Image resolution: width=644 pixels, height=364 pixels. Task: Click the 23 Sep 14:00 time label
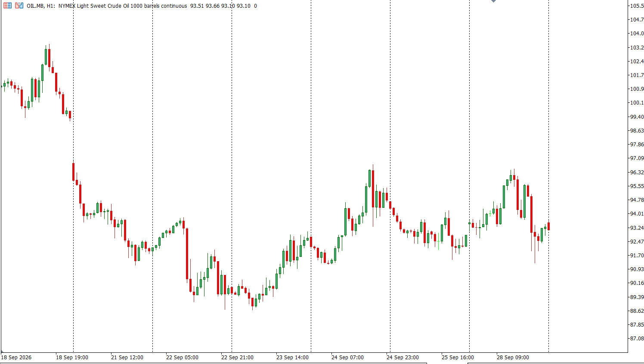pyautogui.click(x=292, y=358)
